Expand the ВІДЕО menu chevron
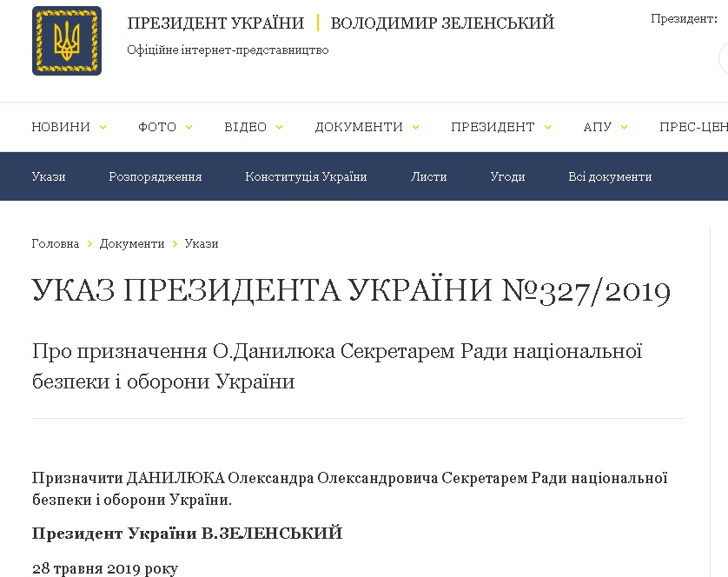728x577 pixels. pos(280,128)
